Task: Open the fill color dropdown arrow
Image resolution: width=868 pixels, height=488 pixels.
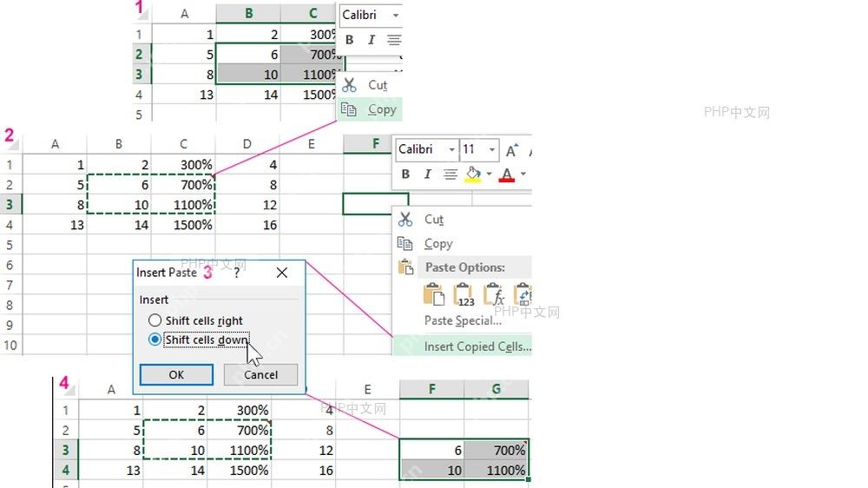Action: click(x=489, y=174)
